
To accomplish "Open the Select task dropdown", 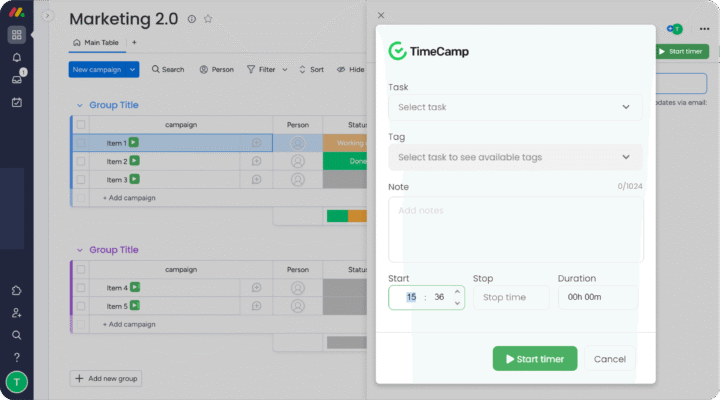I will [x=515, y=107].
